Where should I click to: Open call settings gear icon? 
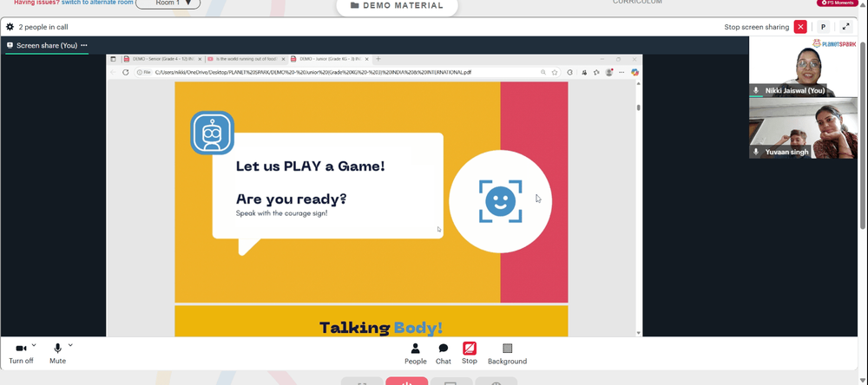(10, 27)
